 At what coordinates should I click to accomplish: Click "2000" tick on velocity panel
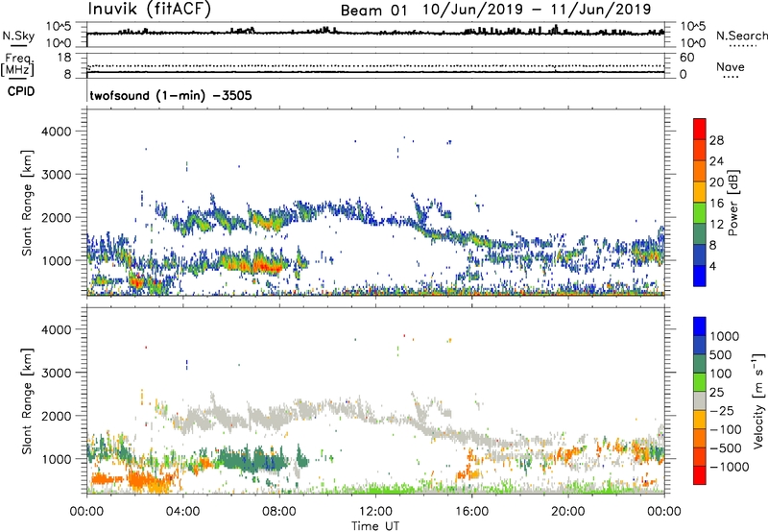click(56, 416)
